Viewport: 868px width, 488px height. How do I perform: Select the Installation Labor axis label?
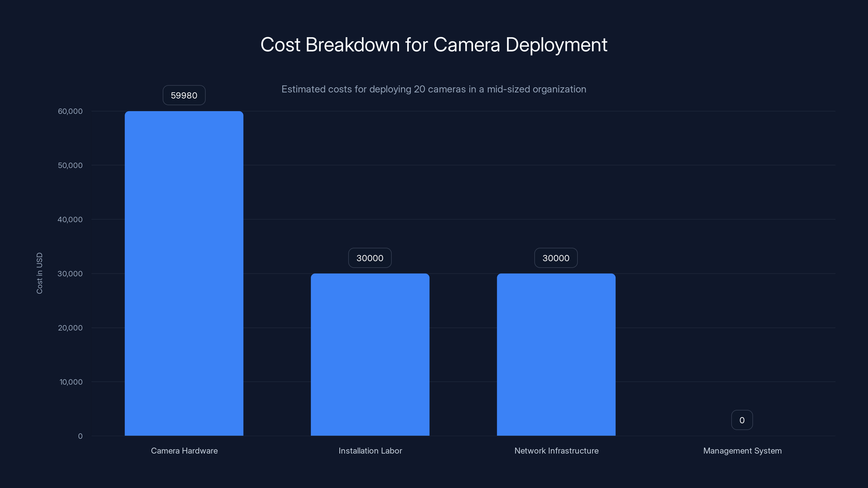370,451
